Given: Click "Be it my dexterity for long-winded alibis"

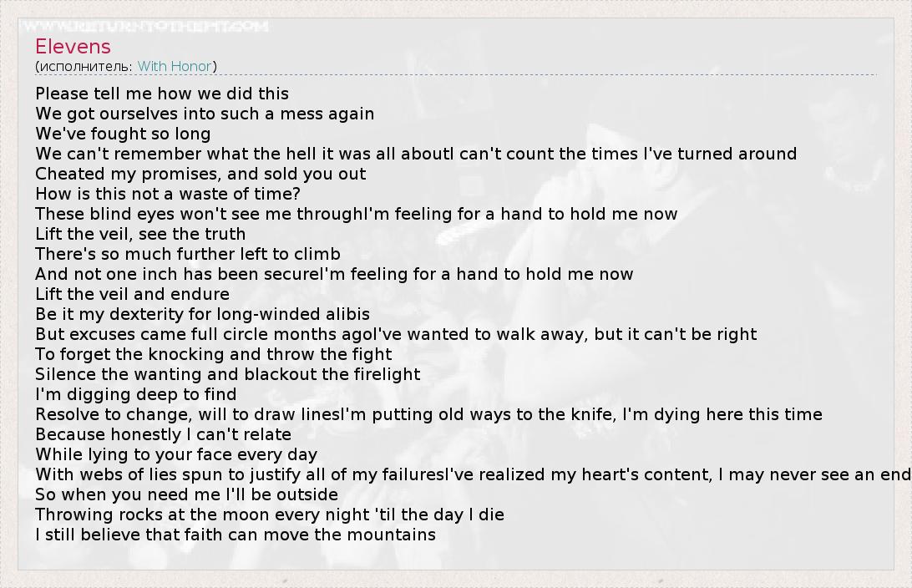Looking at the screenshot, I should [202, 314].
